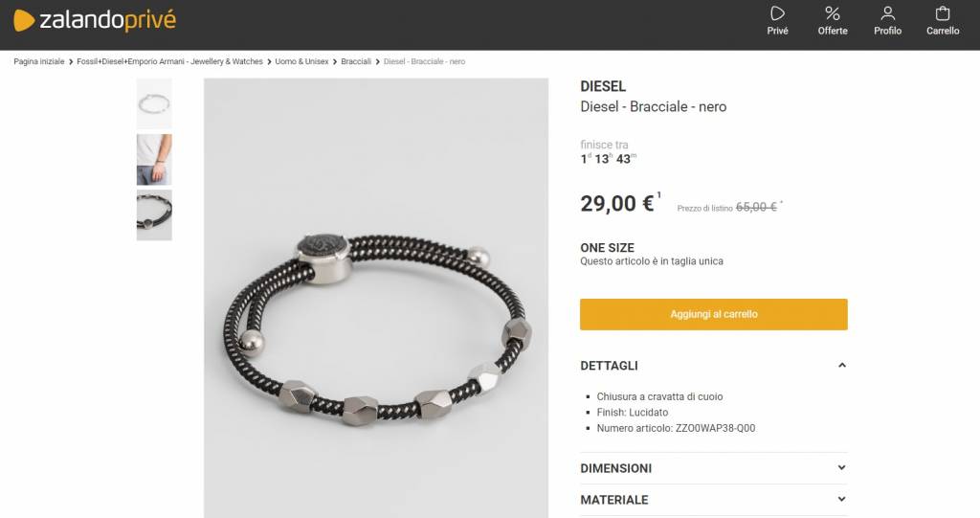Image resolution: width=980 pixels, height=518 pixels.
Task: Open Uomo & Unisex breadcrumb
Action: pos(301,61)
